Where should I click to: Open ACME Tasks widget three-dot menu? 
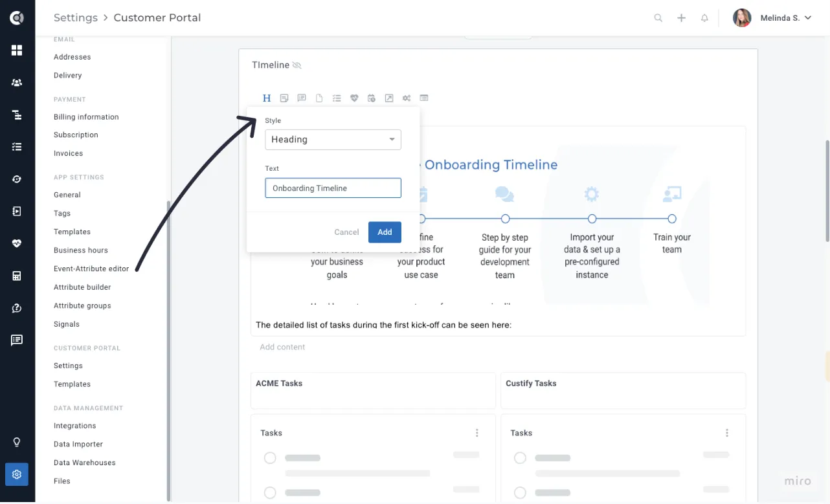coord(477,433)
